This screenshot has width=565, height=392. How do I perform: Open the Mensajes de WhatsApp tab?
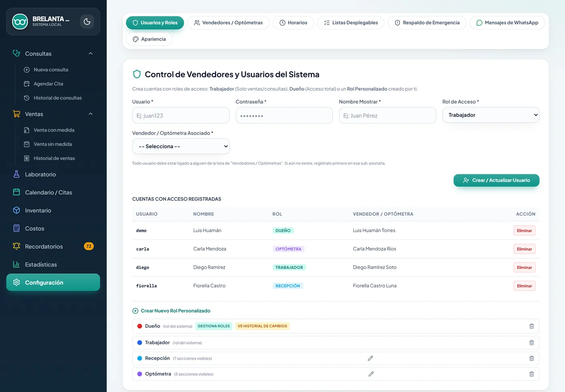pyautogui.click(x=507, y=23)
